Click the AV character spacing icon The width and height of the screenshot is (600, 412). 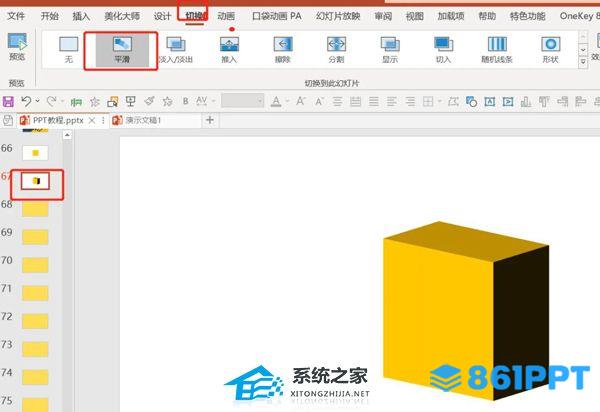click(x=202, y=101)
